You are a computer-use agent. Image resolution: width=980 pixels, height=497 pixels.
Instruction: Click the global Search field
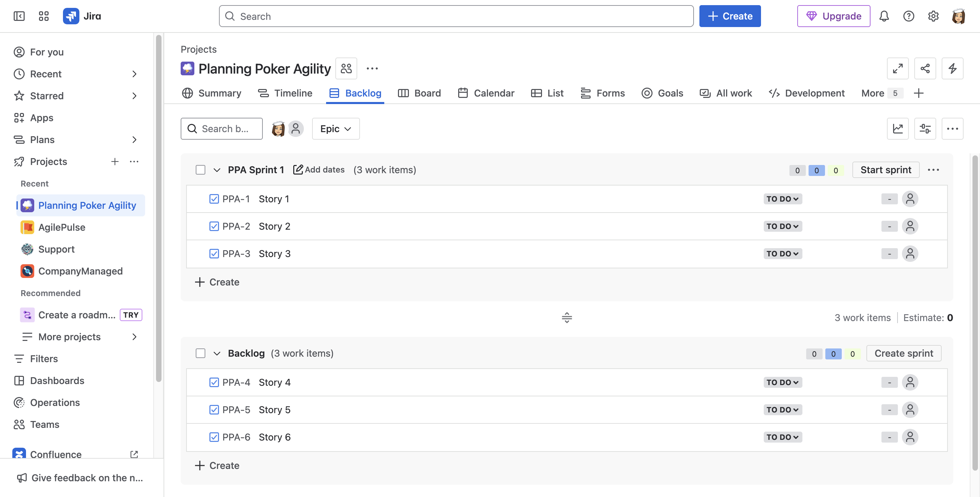(456, 16)
